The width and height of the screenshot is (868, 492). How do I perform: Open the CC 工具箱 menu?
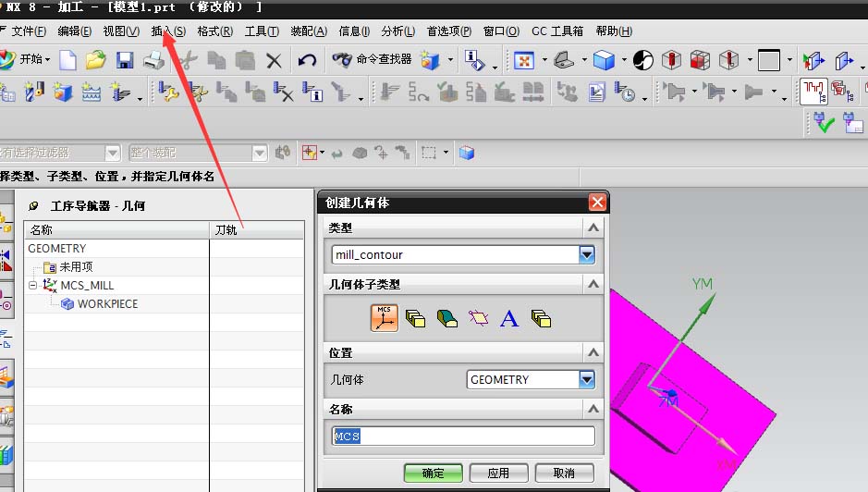click(x=556, y=31)
